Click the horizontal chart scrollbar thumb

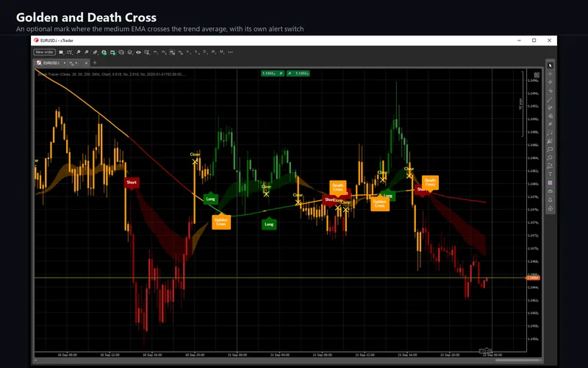(x=517, y=361)
